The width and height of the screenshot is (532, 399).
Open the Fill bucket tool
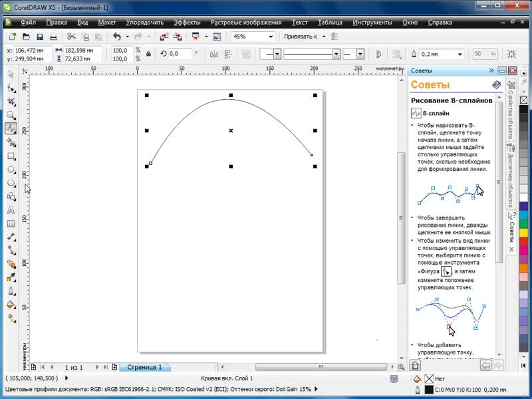tap(11, 305)
